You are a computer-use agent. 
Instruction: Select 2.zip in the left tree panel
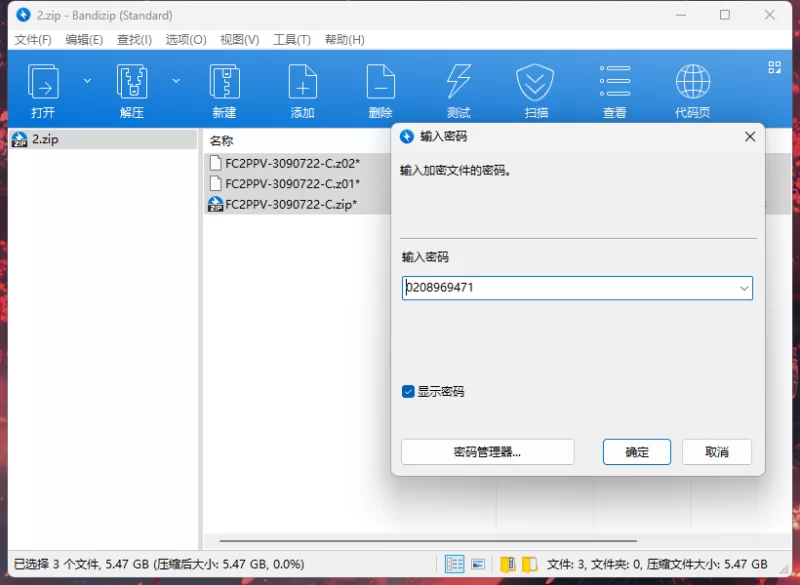pyautogui.click(x=45, y=140)
